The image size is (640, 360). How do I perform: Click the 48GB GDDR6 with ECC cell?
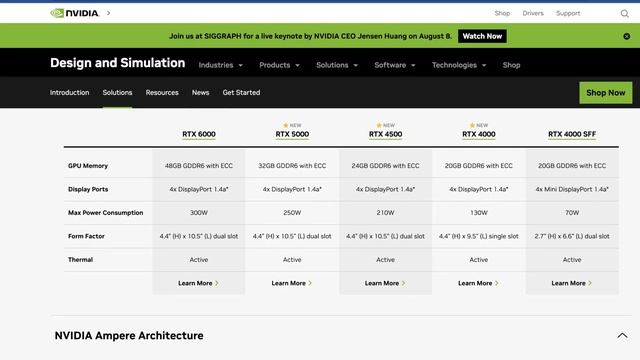(x=199, y=166)
